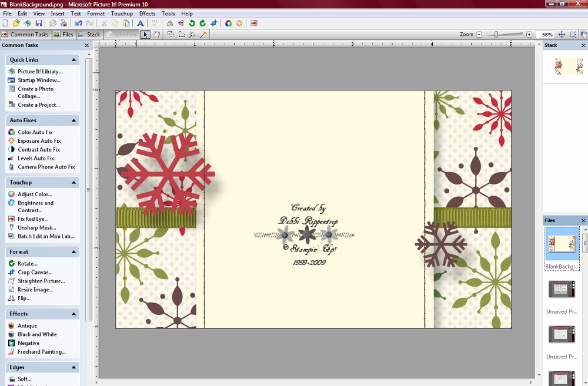Click the Black and White effect link
The image size is (588, 386).
(x=37, y=334)
